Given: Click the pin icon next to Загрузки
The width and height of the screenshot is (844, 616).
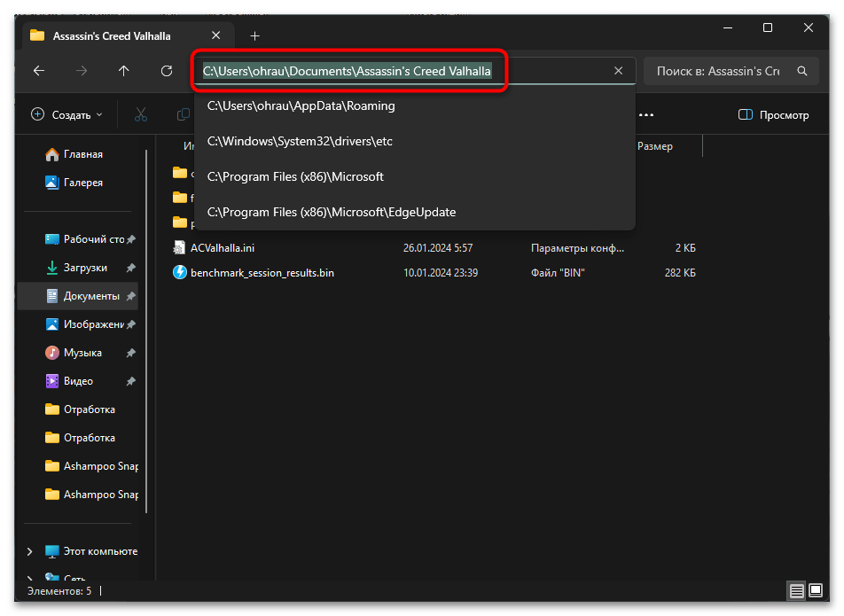Looking at the screenshot, I should [131, 268].
